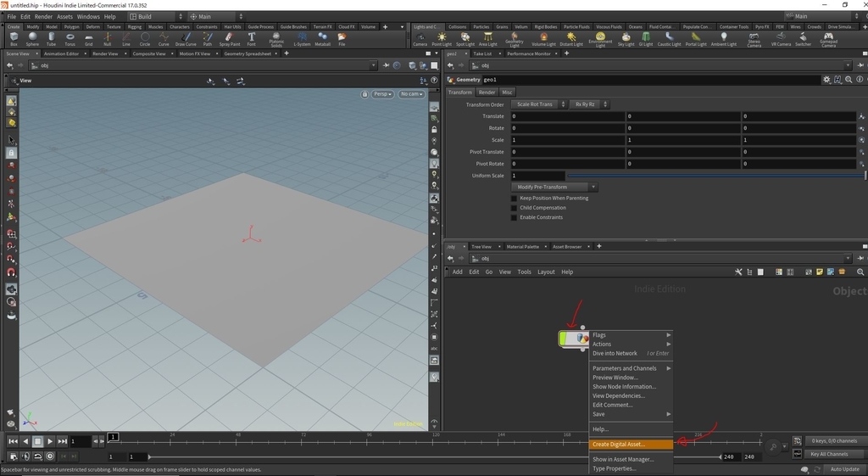This screenshot has height=476, width=868.
Task: Toggle the viewport lock icon
Action: 364,94
